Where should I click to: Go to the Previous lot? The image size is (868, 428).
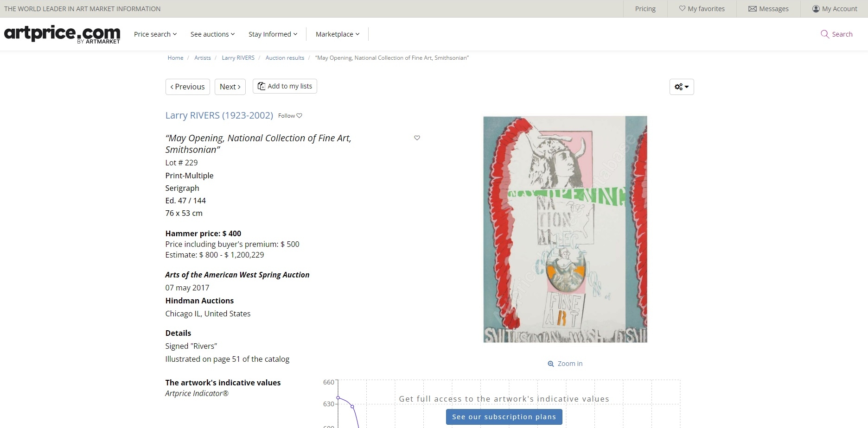click(x=187, y=87)
